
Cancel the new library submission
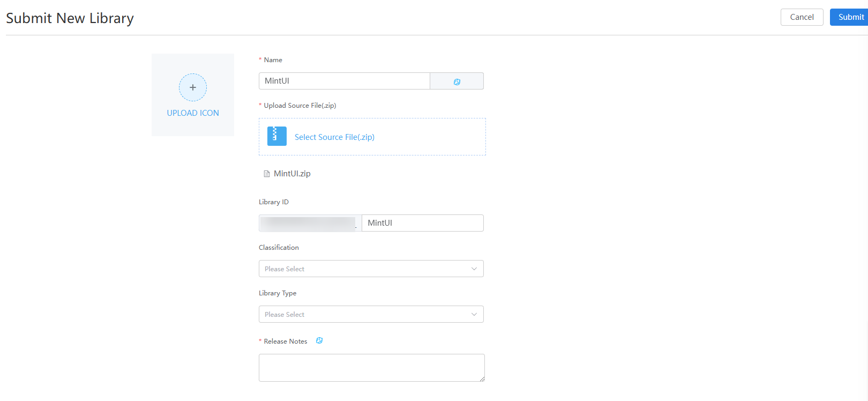tap(802, 17)
